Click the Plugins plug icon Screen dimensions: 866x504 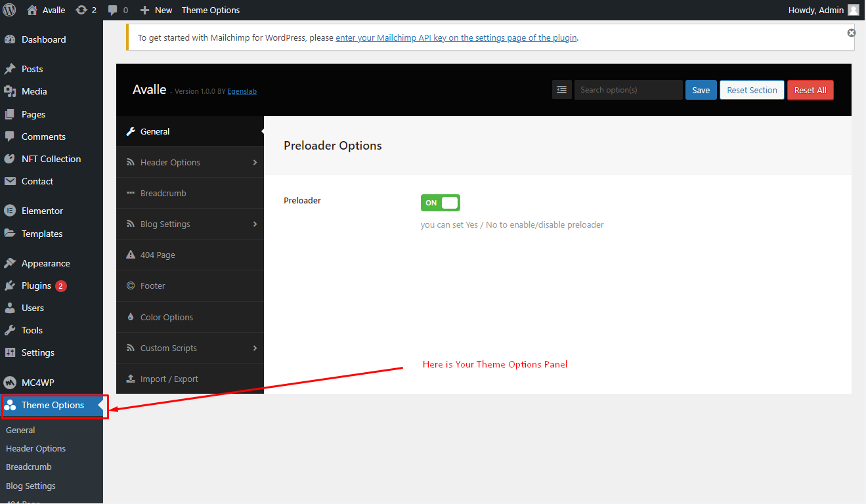point(10,285)
